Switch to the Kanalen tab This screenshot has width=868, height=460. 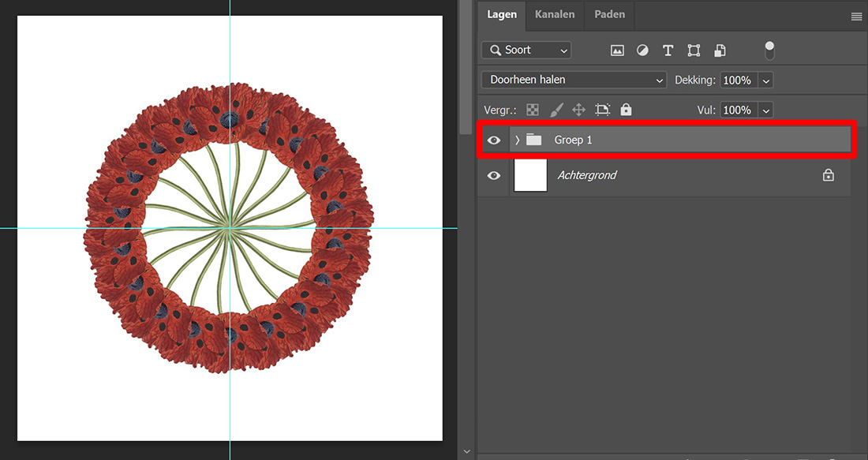pos(555,14)
